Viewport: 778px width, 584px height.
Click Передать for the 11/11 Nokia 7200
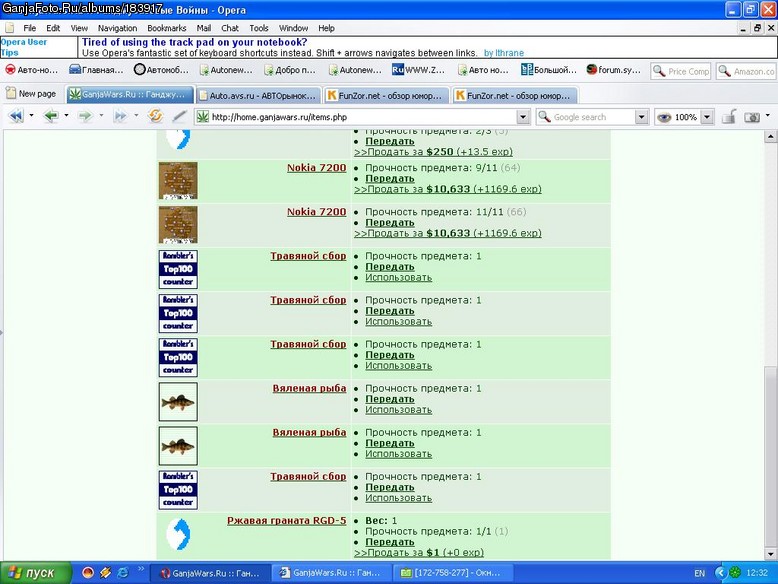pos(389,223)
